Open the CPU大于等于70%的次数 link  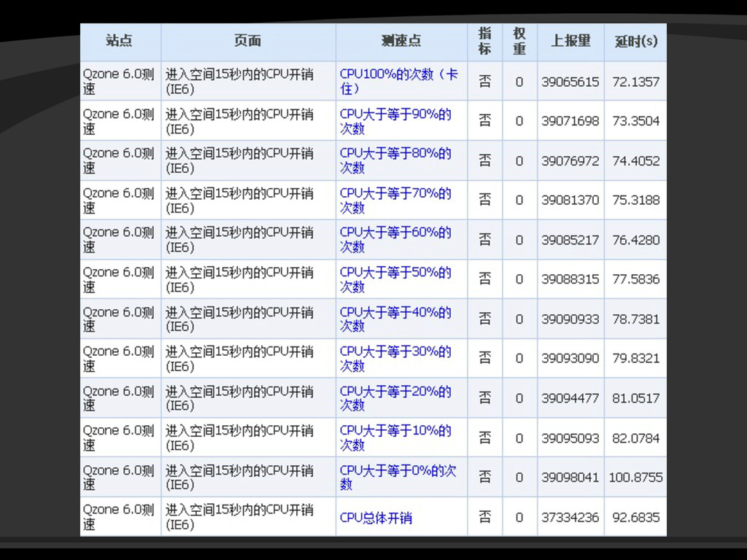[x=395, y=200]
